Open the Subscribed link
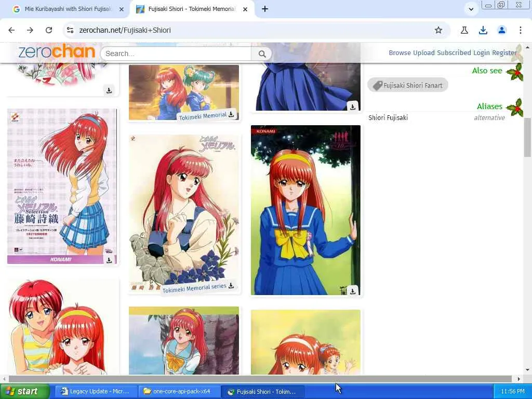Viewport: 532px width, 399px height. pos(454,52)
